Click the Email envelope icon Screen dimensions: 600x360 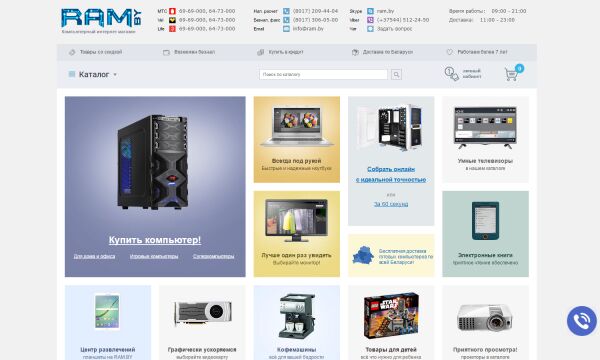[x=286, y=29]
